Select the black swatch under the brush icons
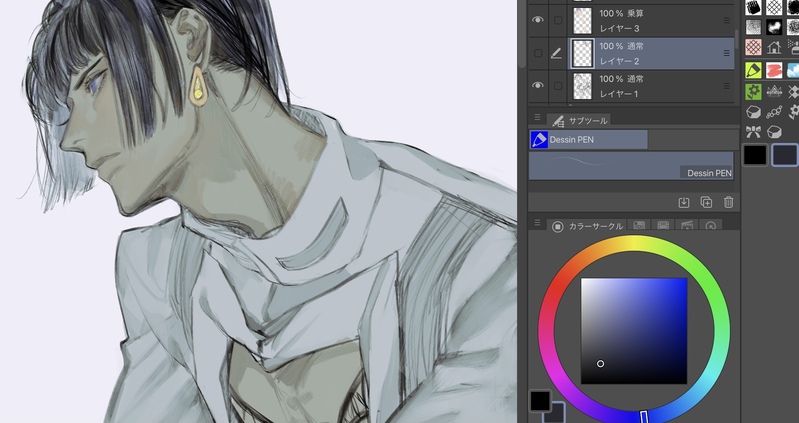Image resolution: width=799 pixels, height=423 pixels. (x=755, y=155)
